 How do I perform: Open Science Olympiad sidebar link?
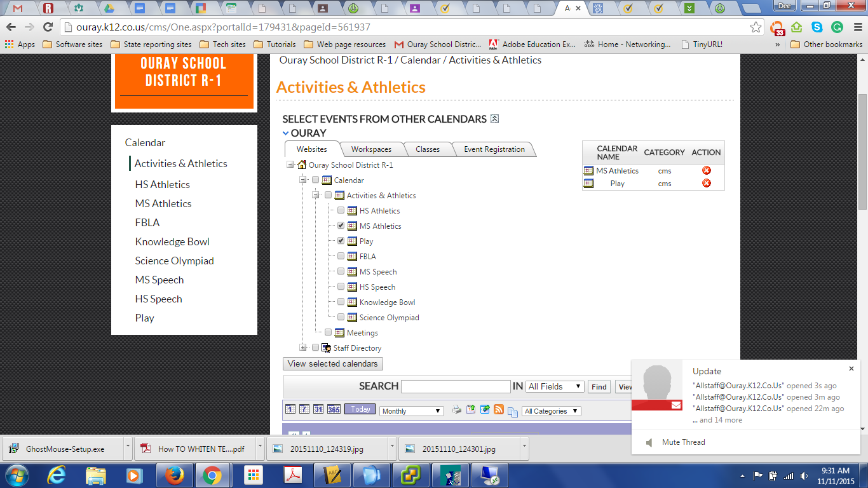point(174,261)
